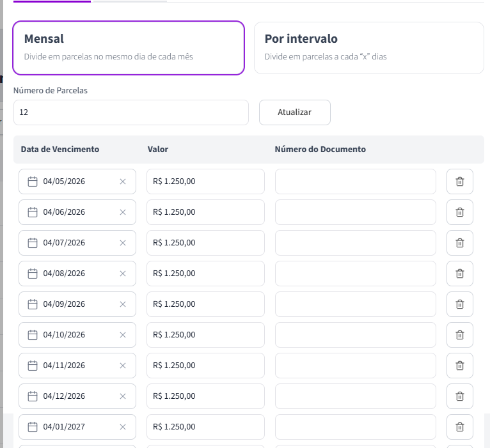Delete the 04/11/2026 installment row
The width and height of the screenshot is (490, 448).
pyautogui.click(x=460, y=366)
